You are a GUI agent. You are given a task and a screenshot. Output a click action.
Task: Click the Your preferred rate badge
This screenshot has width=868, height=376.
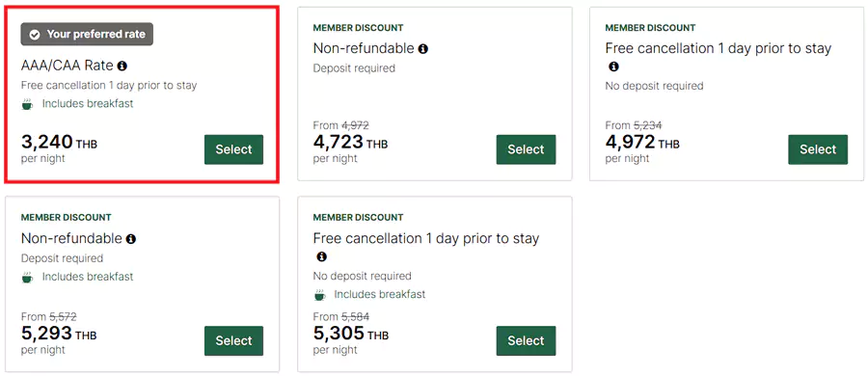click(x=87, y=35)
